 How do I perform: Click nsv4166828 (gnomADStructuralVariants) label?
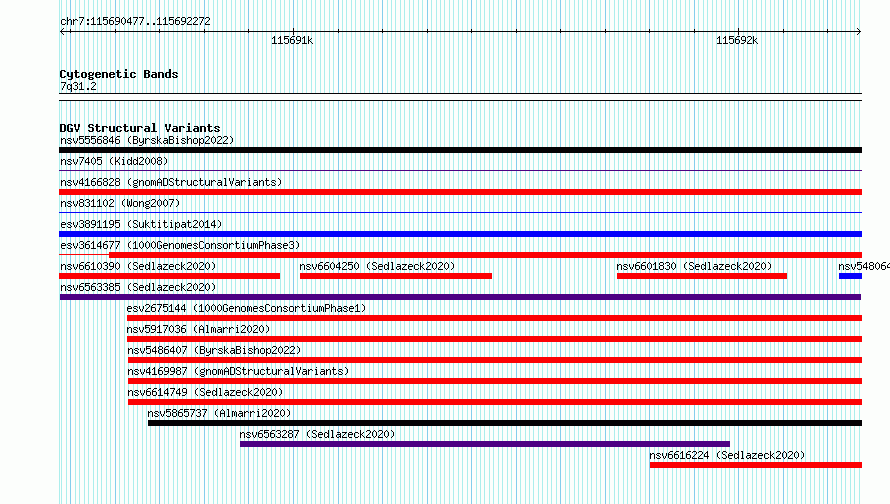[x=171, y=182]
